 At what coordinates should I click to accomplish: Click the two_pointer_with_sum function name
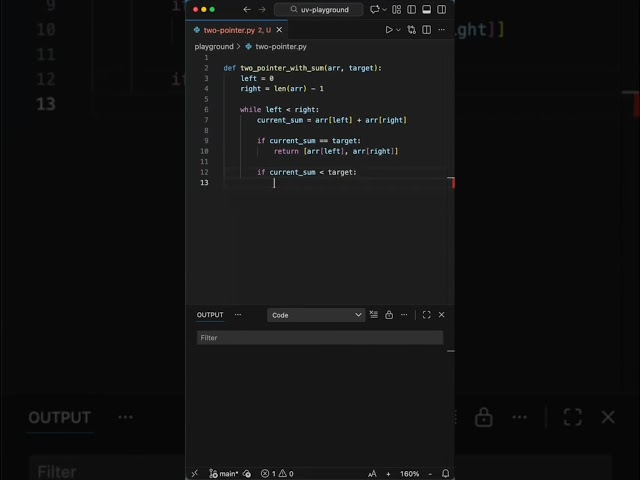pos(282,68)
